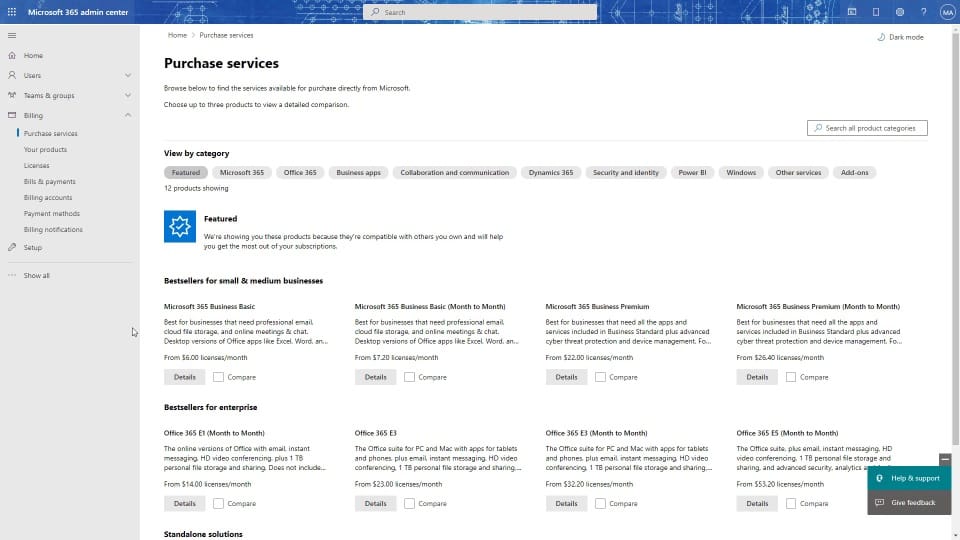Open the Settings gear icon

tap(899, 12)
